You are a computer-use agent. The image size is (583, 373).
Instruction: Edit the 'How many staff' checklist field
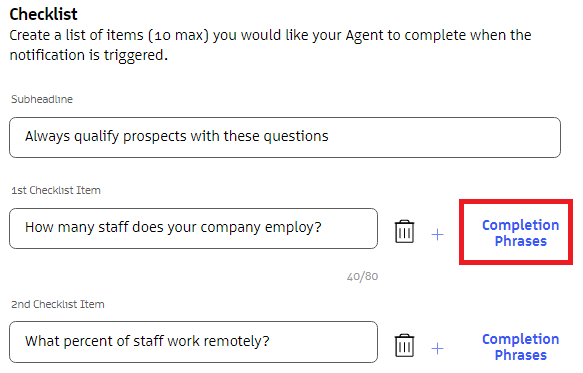193,228
